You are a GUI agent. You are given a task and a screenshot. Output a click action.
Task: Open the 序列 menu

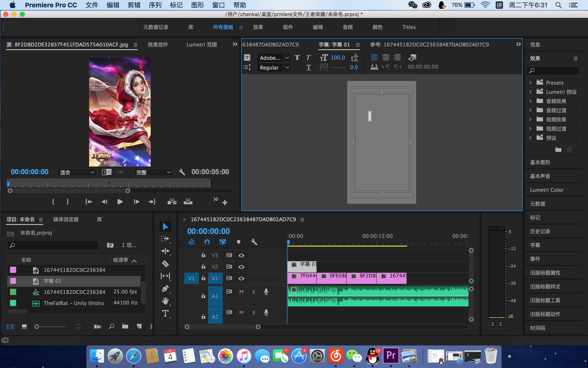(155, 5)
